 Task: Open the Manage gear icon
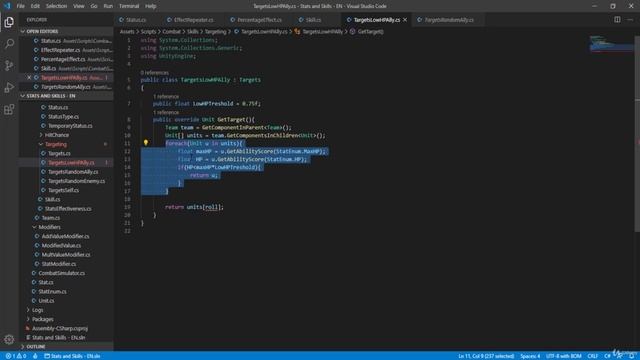click(9, 339)
